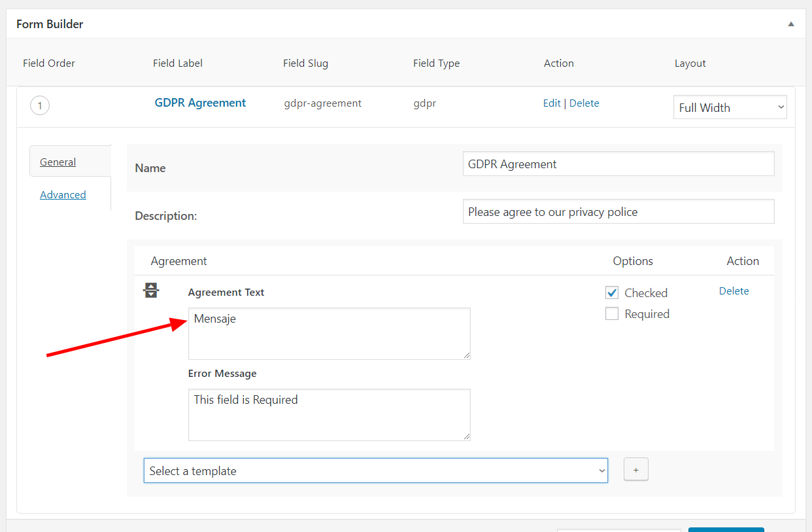Toggle the Checked checkbox off and verify state
Viewport: 812px width, 532px height.
[x=612, y=293]
